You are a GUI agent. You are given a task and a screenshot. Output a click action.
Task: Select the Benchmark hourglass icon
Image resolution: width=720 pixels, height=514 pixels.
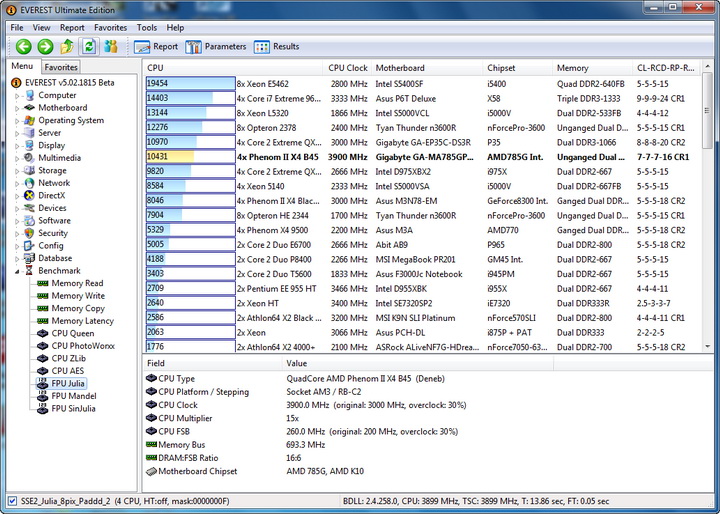click(x=29, y=271)
